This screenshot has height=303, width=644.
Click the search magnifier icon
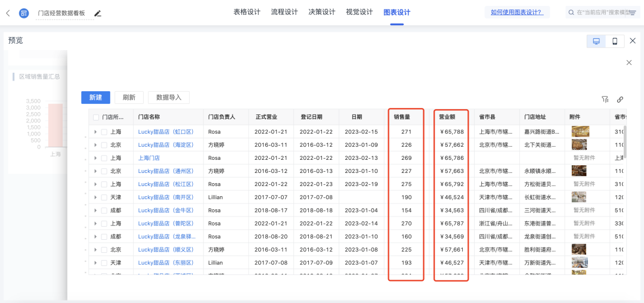coord(571,13)
